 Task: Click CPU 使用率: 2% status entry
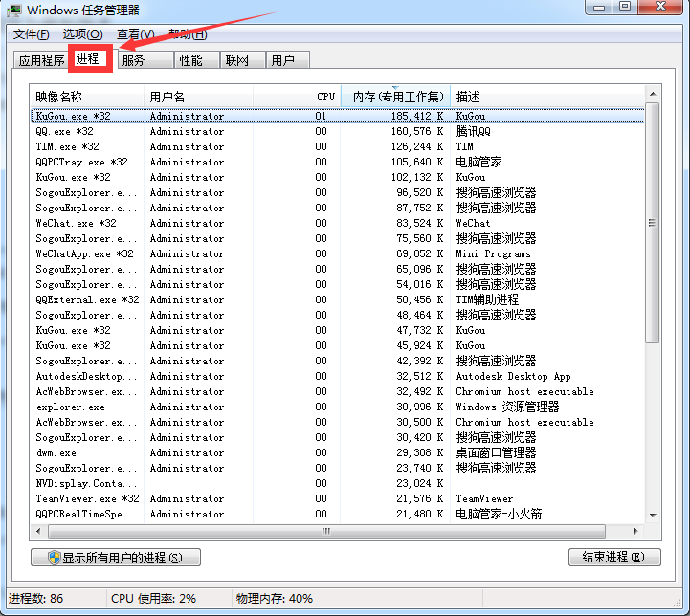point(153,599)
